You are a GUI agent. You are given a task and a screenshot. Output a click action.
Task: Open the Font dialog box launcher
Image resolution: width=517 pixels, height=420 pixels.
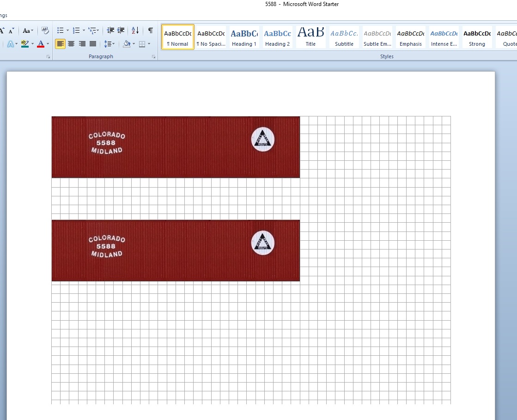49,57
